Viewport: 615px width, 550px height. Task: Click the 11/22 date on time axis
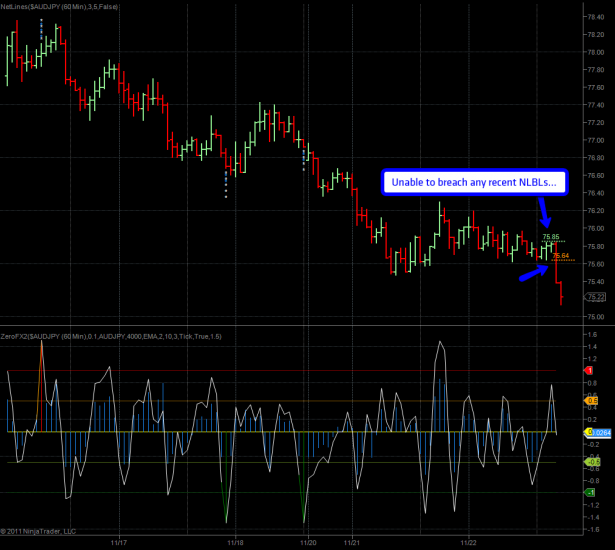tap(468, 543)
